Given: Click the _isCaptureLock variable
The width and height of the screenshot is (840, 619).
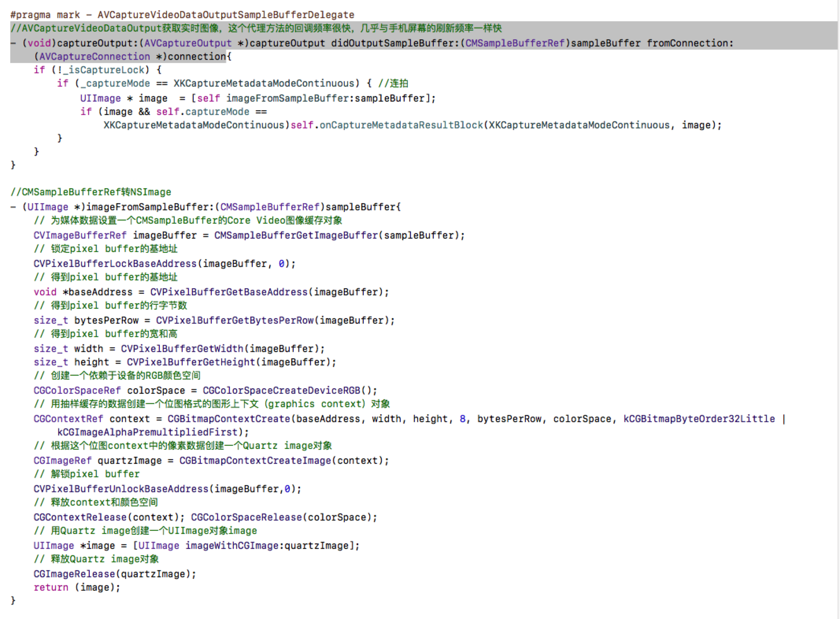Looking at the screenshot, I should pos(104,70).
